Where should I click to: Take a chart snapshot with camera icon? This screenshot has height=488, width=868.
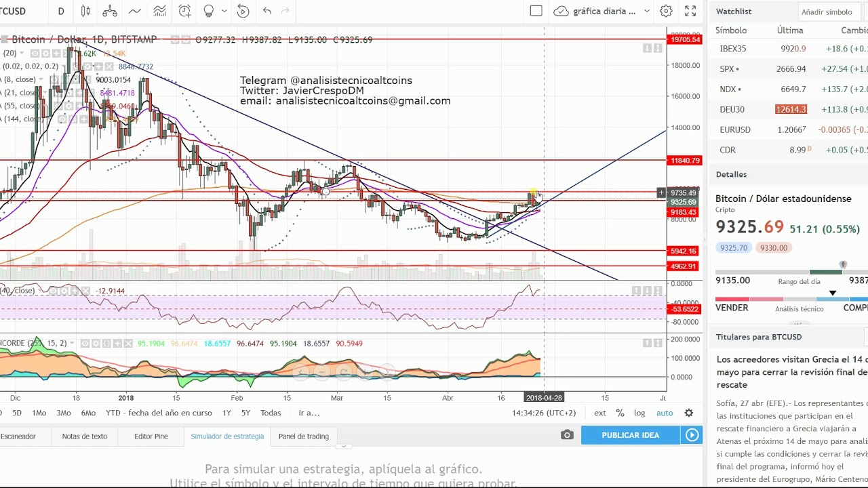567,435
